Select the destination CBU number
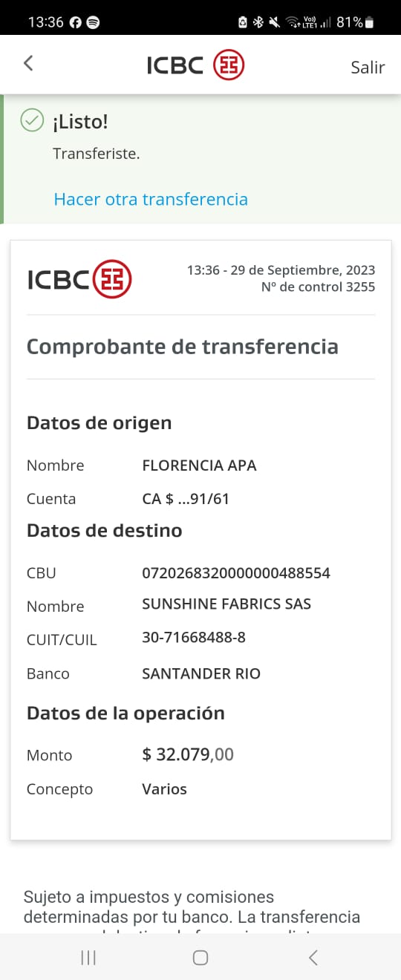Image resolution: width=401 pixels, height=980 pixels. pos(236,573)
